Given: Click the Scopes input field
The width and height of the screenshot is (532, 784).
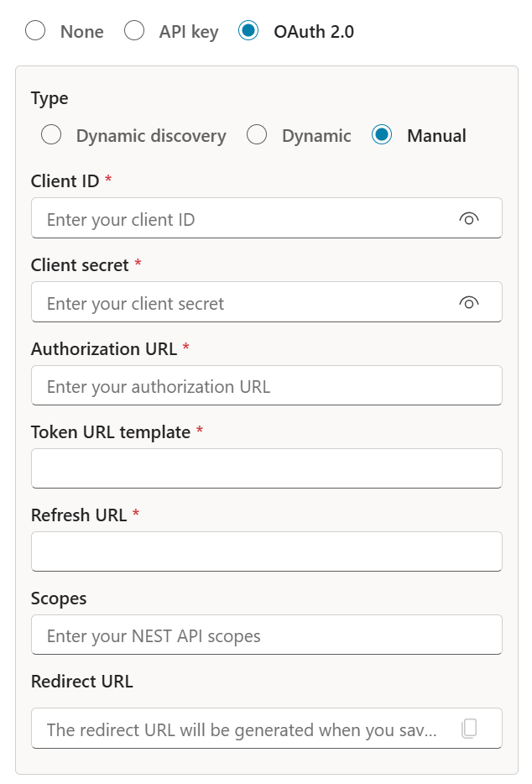Looking at the screenshot, I should pos(267,635).
